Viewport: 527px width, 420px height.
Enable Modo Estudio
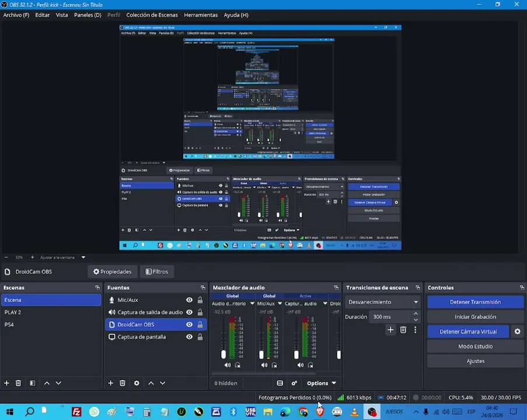pos(475,346)
